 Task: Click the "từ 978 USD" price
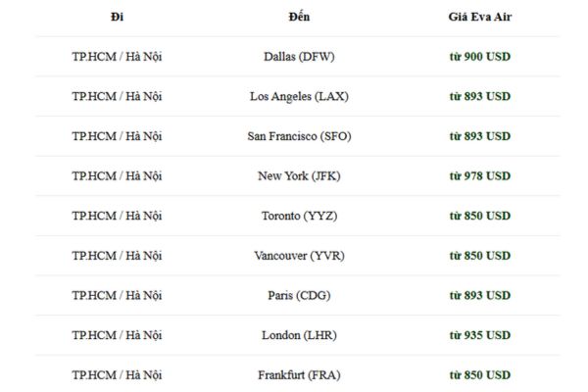(479, 176)
